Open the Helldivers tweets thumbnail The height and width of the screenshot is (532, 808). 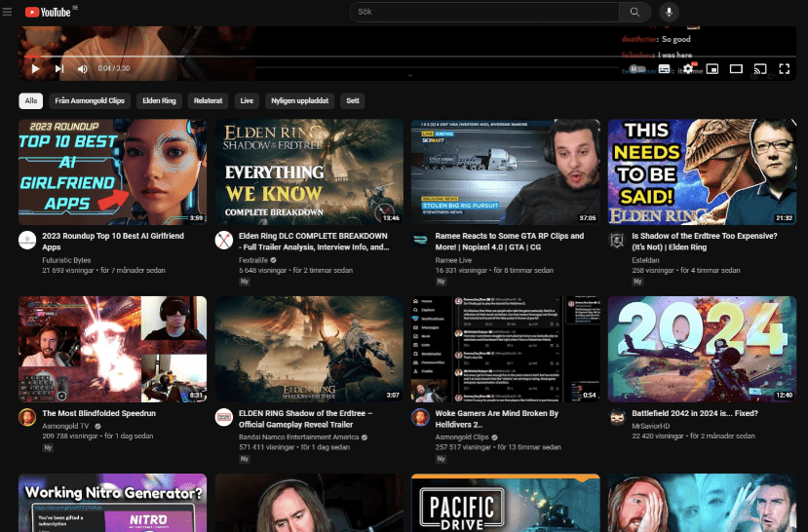[x=506, y=349]
